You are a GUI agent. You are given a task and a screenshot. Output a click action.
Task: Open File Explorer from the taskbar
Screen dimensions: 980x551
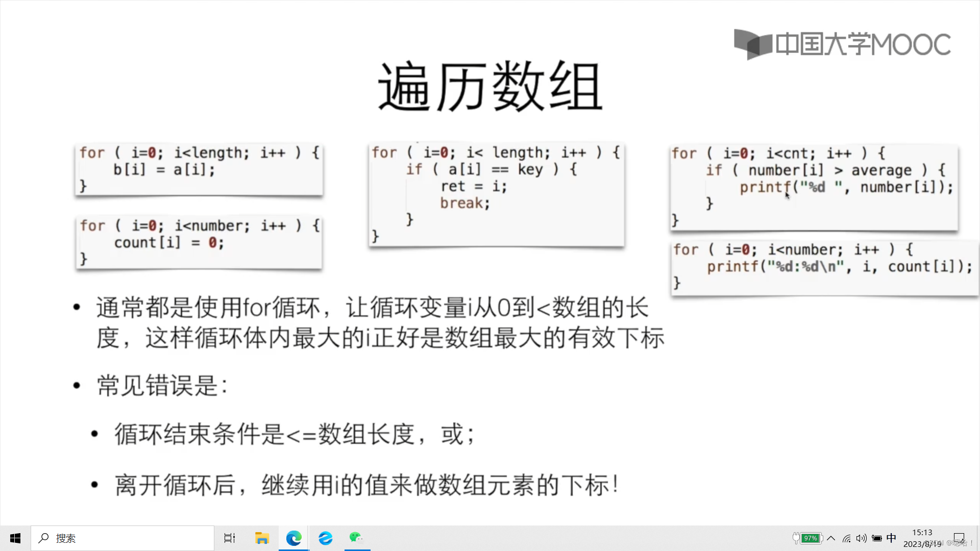(x=262, y=538)
